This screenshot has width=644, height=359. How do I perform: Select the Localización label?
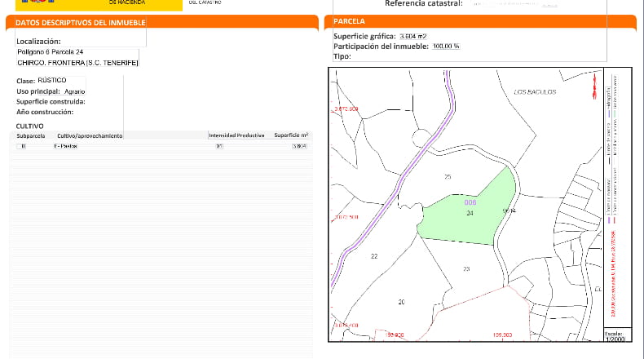click(38, 41)
